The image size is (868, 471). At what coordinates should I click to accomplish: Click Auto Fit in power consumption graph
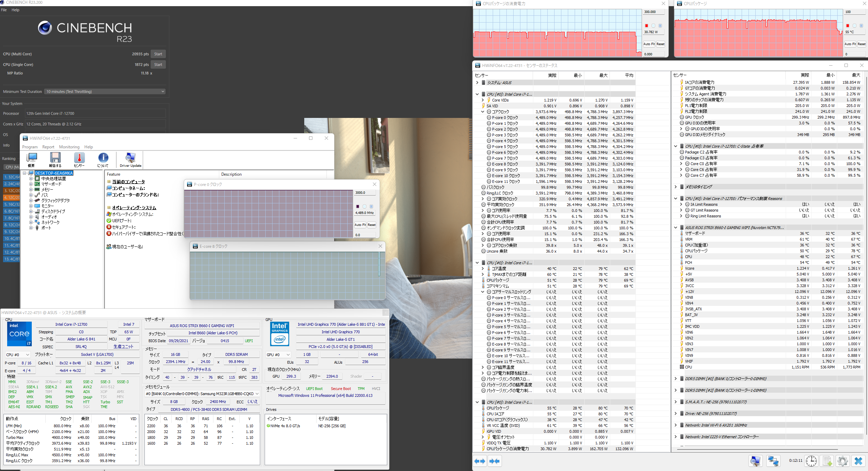[649, 44]
